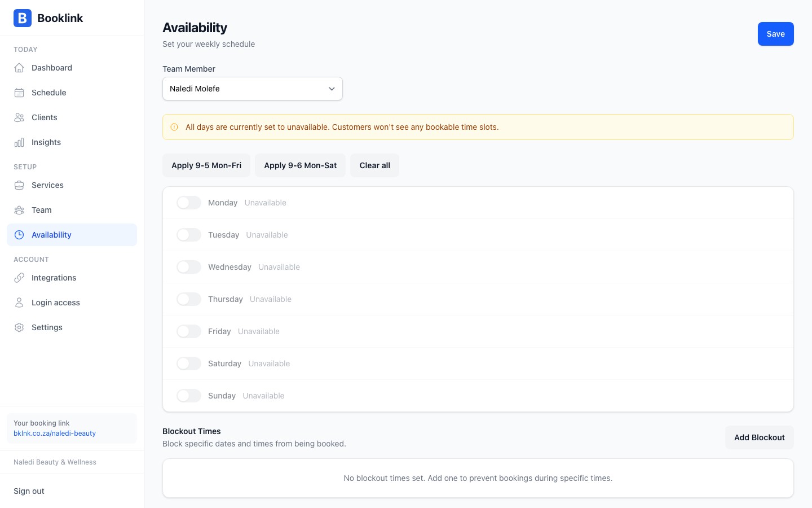Click the Dashboard home icon
This screenshot has width=812, height=508.
pos(19,68)
